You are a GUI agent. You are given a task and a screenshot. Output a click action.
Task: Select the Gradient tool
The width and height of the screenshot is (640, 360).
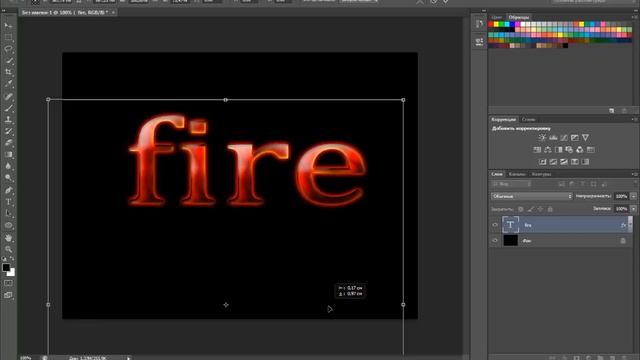click(8, 155)
